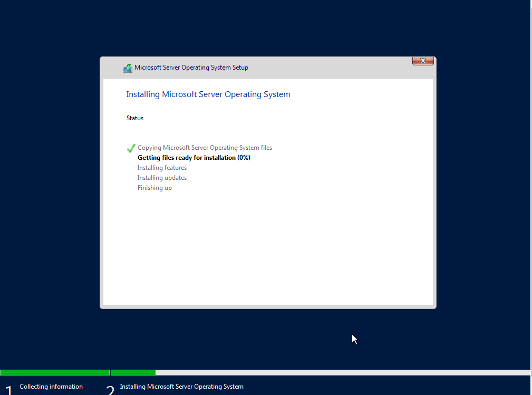Click the 'Installing Microsoft Server Operating System' heading
The height and width of the screenshot is (395, 532).
click(x=208, y=94)
